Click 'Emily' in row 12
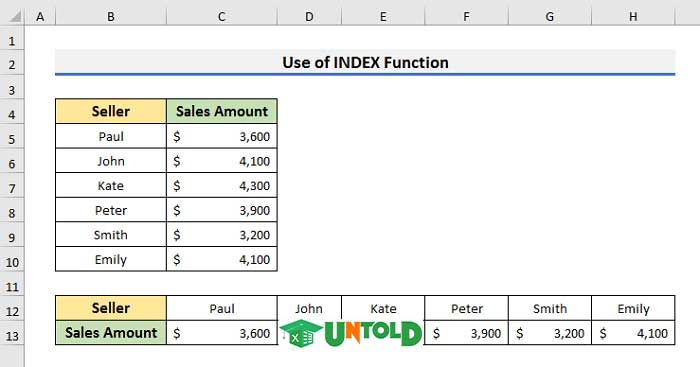This screenshot has height=367, width=700. click(633, 308)
